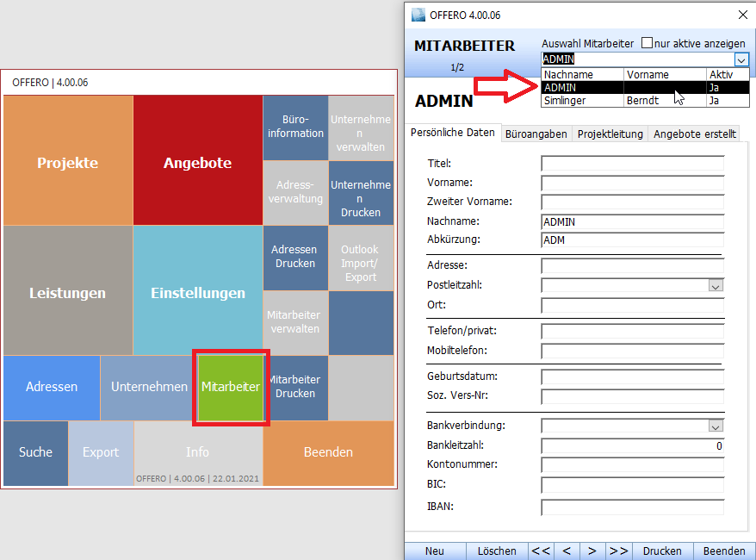
Task: Jump to first record with << button
Action: click(541, 551)
